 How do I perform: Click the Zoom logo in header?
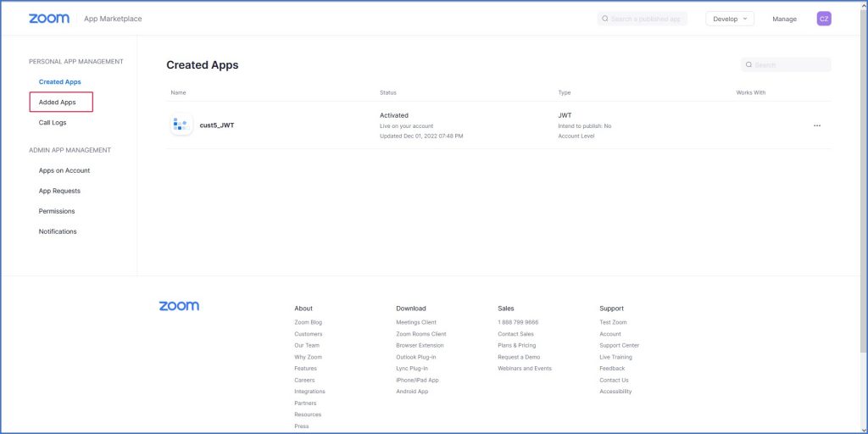click(x=49, y=19)
